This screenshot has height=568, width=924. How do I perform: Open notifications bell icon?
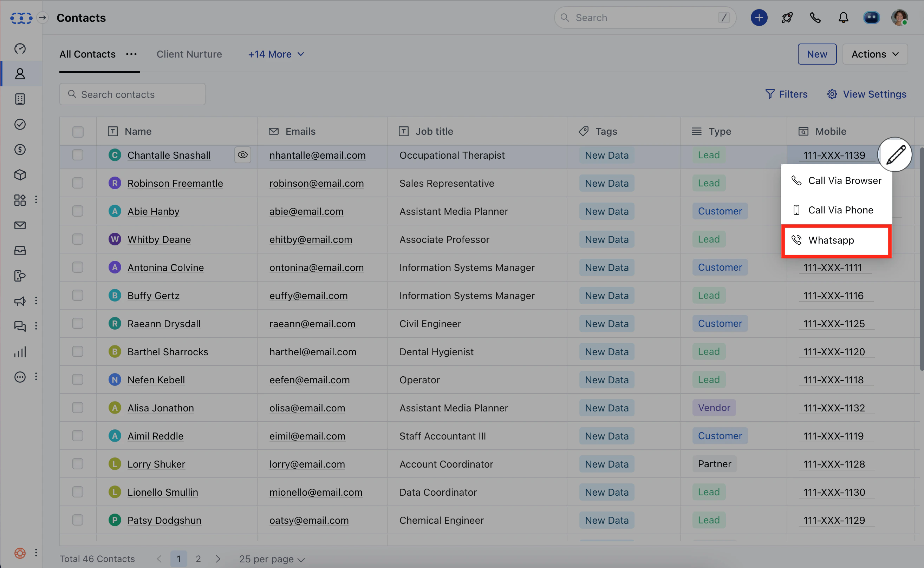[844, 18]
